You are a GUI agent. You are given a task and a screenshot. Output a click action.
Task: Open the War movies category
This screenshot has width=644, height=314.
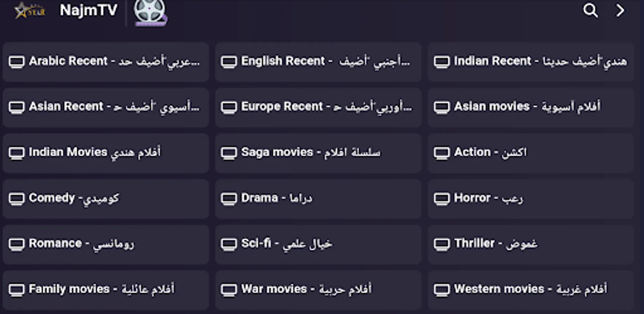318,290
